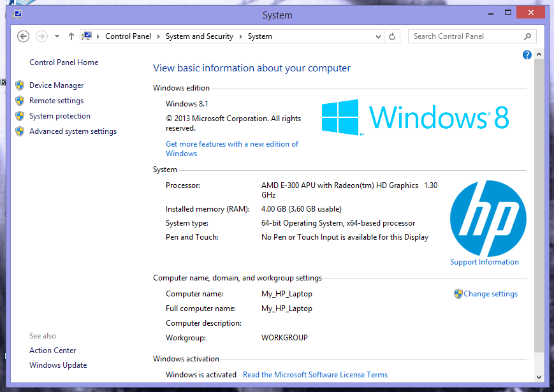Click Get more features with a new edition link
The width and height of the screenshot is (554, 392).
232,149
